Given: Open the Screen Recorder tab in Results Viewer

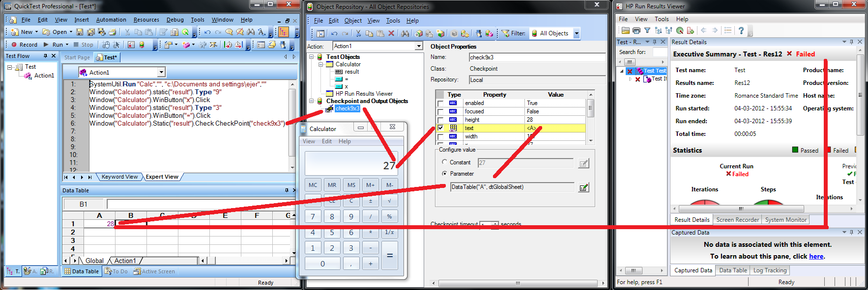Looking at the screenshot, I should tap(737, 220).
